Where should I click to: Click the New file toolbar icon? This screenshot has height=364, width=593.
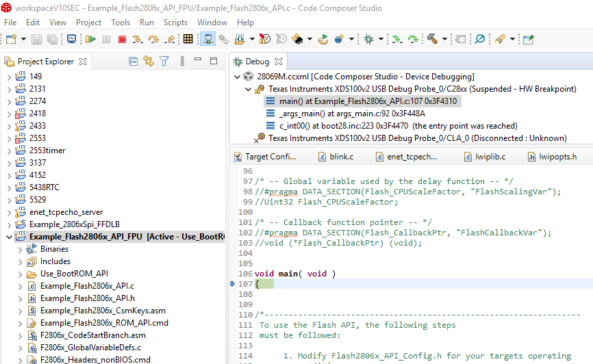[x=12, y=39]
